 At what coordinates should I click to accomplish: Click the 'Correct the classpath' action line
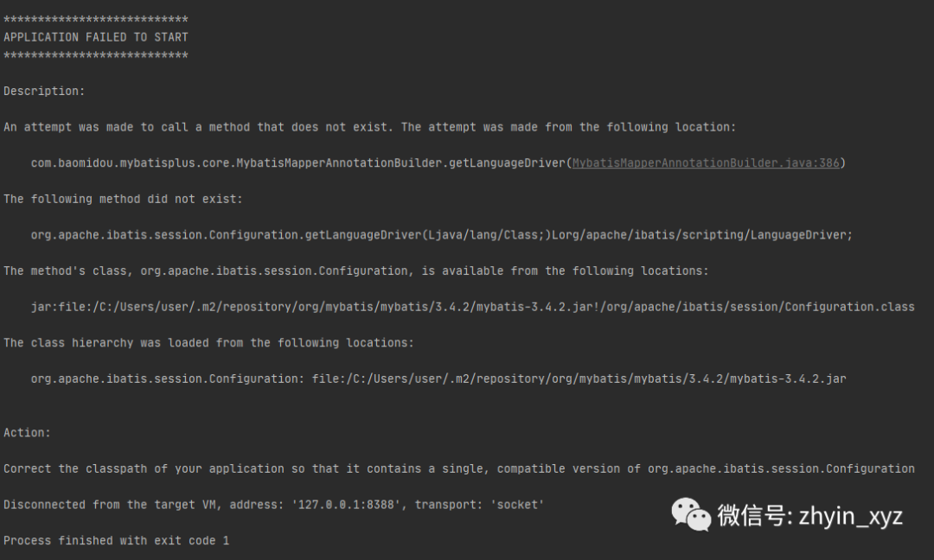458,468
